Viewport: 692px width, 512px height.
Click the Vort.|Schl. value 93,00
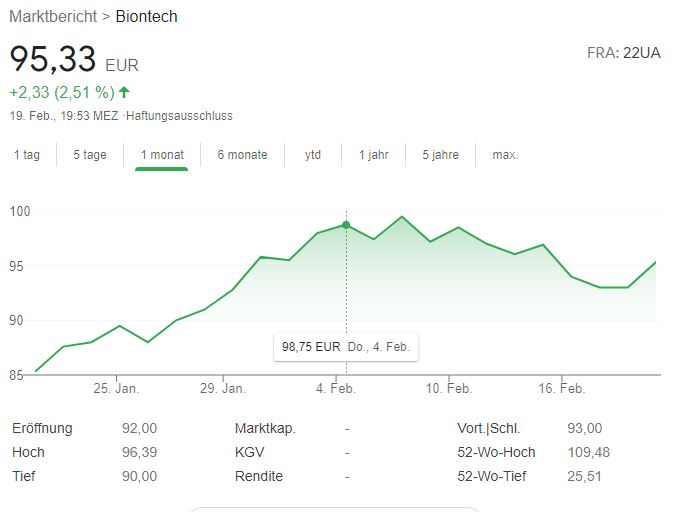point(585,429)
